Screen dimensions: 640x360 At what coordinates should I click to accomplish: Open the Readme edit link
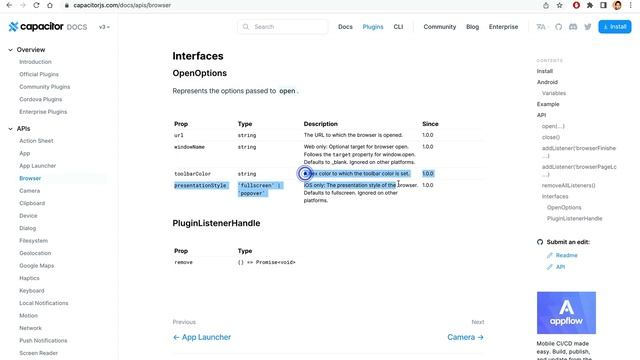coord(566,256)
